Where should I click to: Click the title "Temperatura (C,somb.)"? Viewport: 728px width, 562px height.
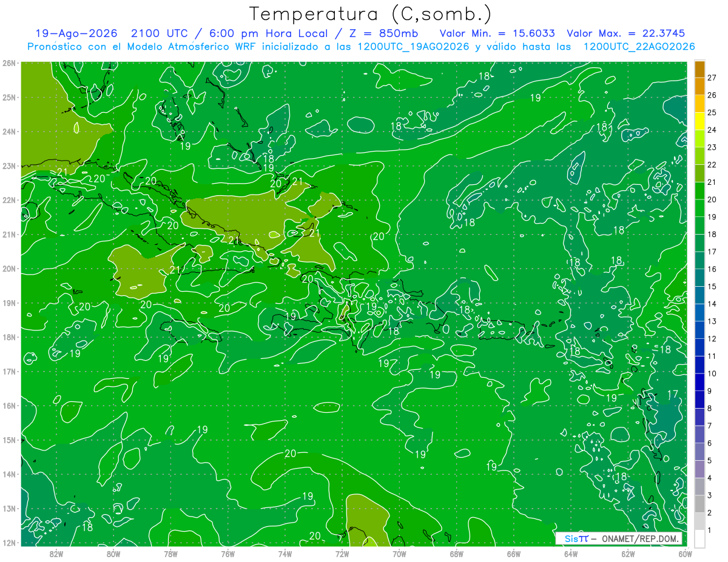coord(371,14)
